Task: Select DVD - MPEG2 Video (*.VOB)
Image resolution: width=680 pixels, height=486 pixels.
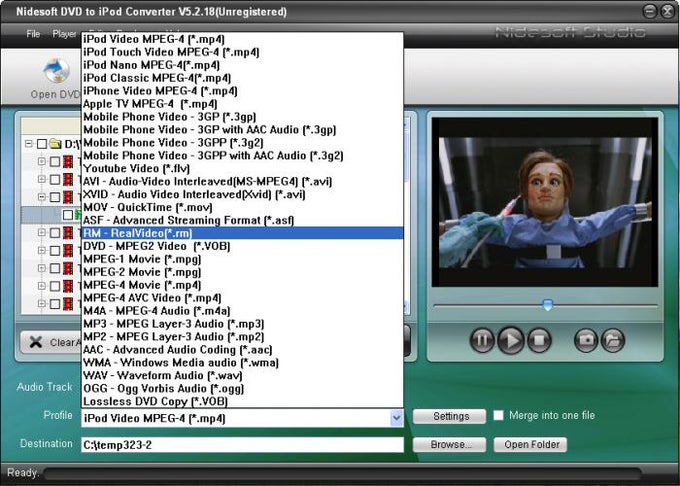Action: coord(242,246)
